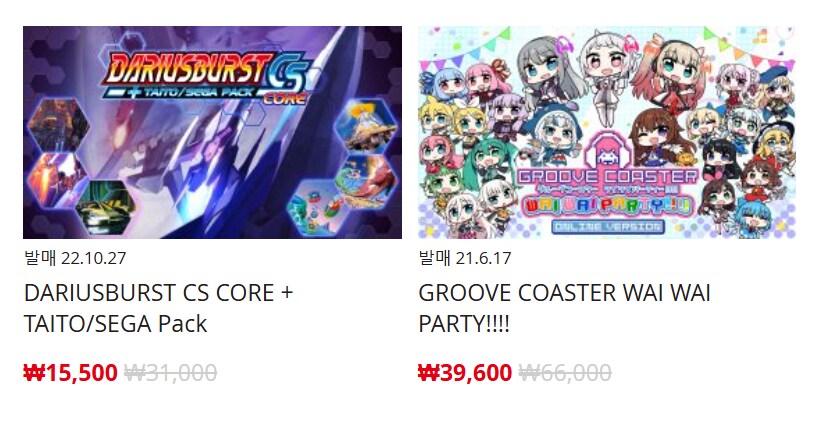Screen dimensions: 825x441
Task: Click the ONLINE VERSION badge on the banner
Action: tap(608, 227)
